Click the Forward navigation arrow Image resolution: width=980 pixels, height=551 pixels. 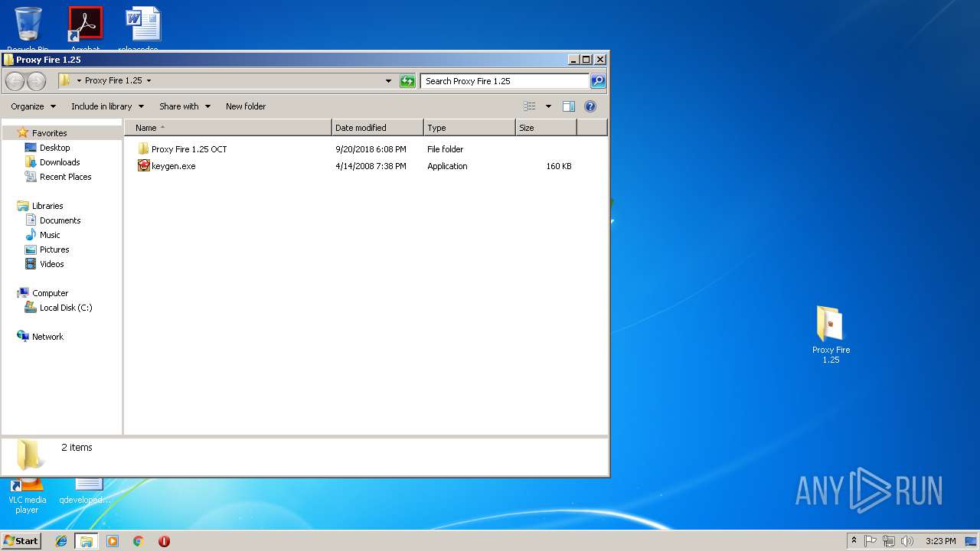point(36,81)
